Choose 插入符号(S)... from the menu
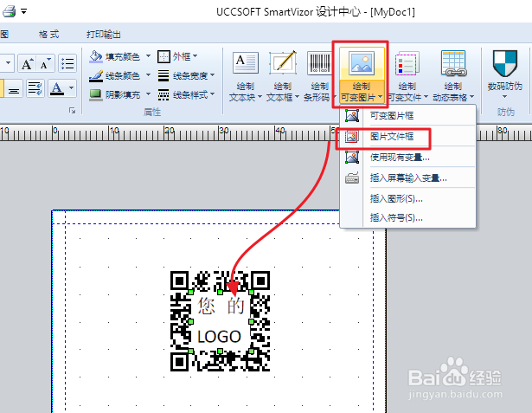 pos(407,217)
